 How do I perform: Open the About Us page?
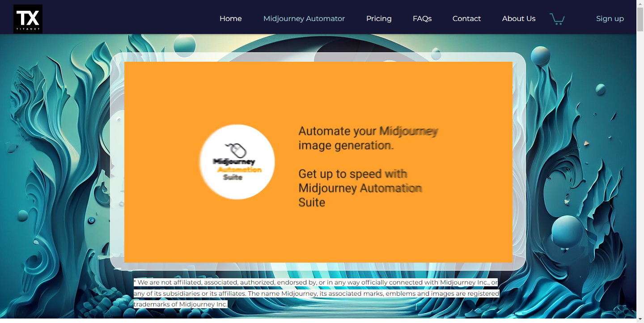tap(519, 19)
